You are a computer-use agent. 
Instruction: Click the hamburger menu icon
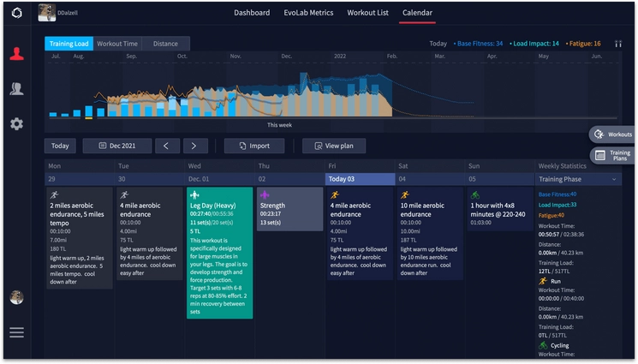(x=16, y=332)
